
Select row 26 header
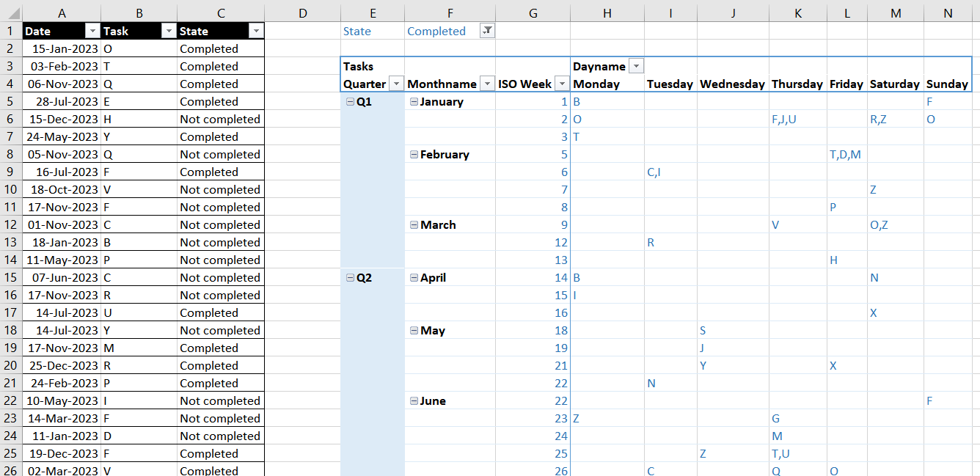pyautogui.click(x=11, y=470)
